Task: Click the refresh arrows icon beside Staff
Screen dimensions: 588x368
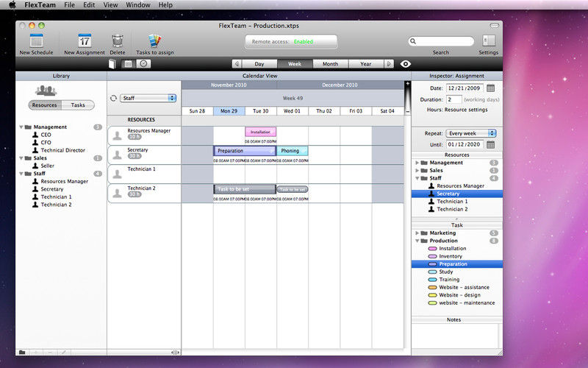Action: 113,98
